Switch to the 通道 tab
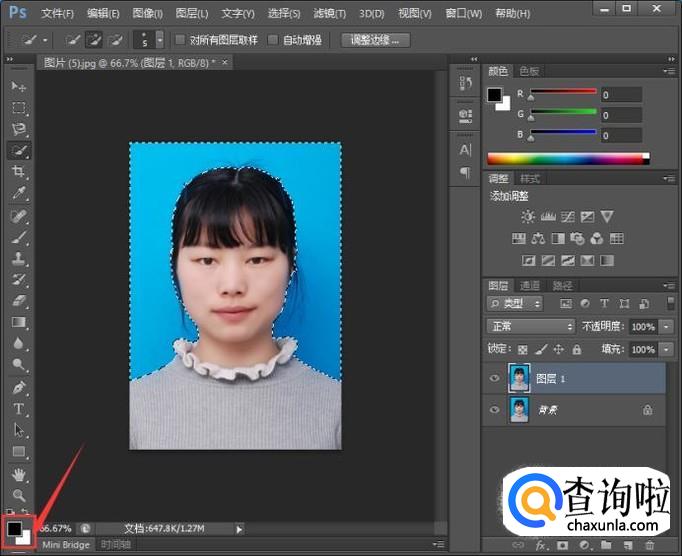682x556 pixels. coord(531,286)
